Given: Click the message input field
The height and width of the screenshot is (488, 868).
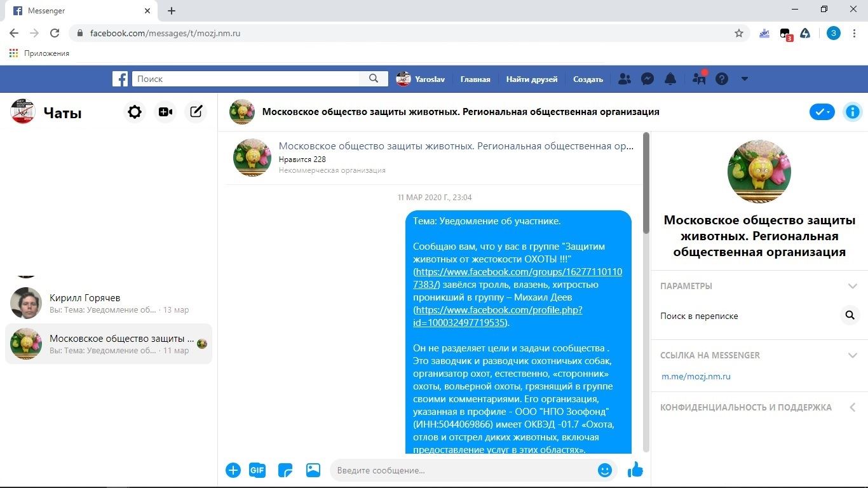Looking at the screenshot, I should click(464, 470).
